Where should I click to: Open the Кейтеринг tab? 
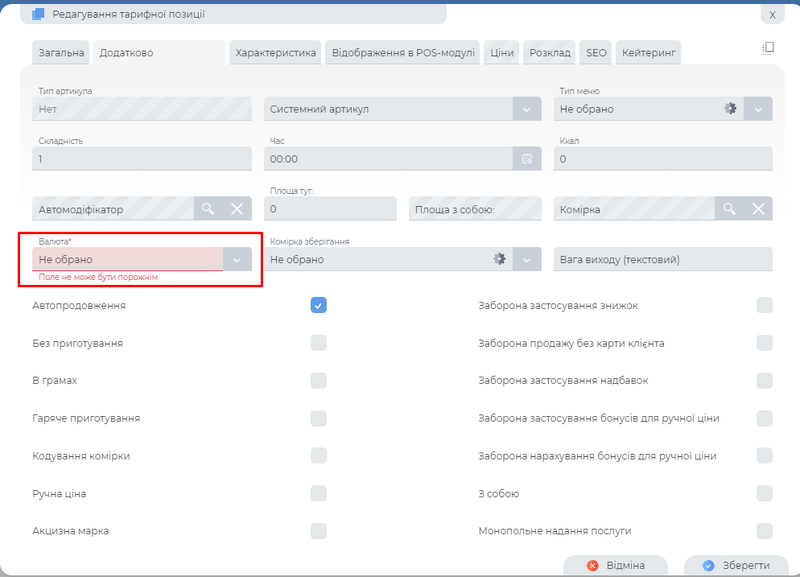coord(649,53)
